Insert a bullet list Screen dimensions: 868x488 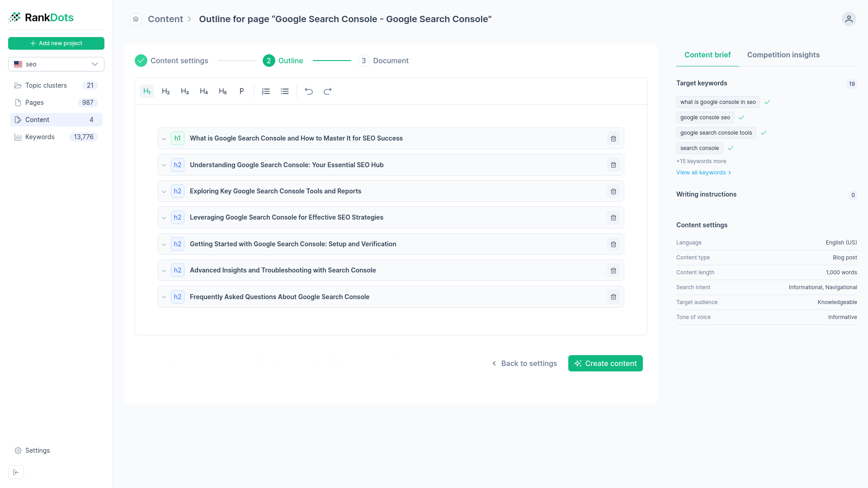pos(284,91)
